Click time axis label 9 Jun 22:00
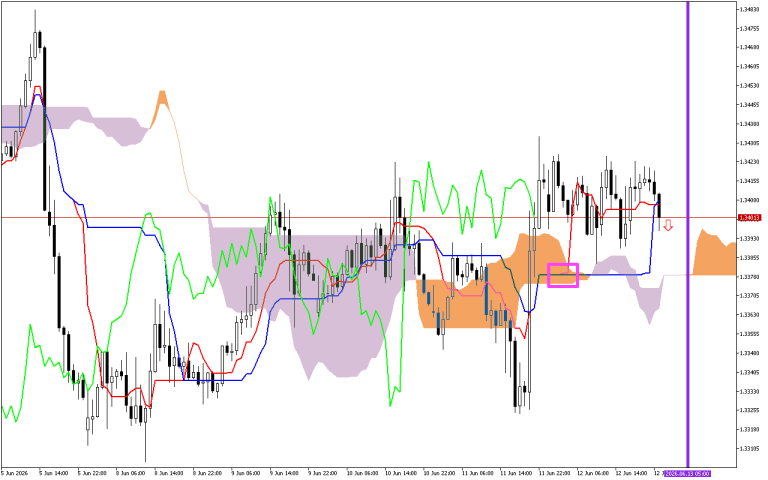 (323, 474)
